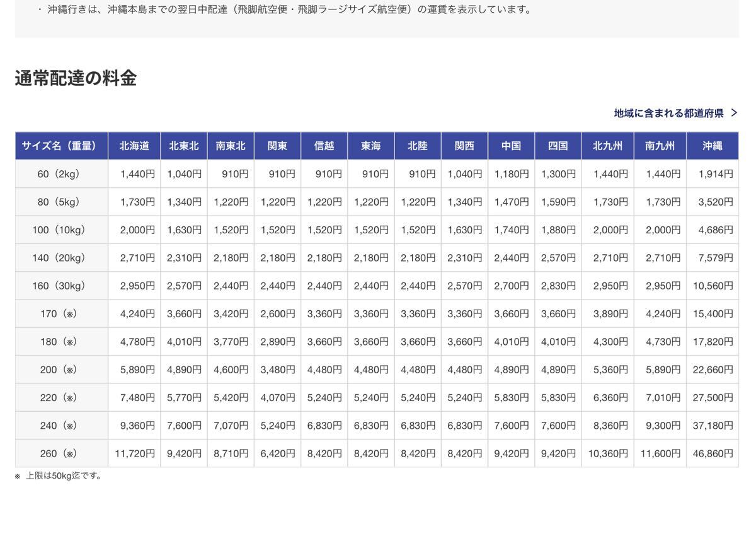
Task: Select the 北九州 column header
Action: coord(607,146)
